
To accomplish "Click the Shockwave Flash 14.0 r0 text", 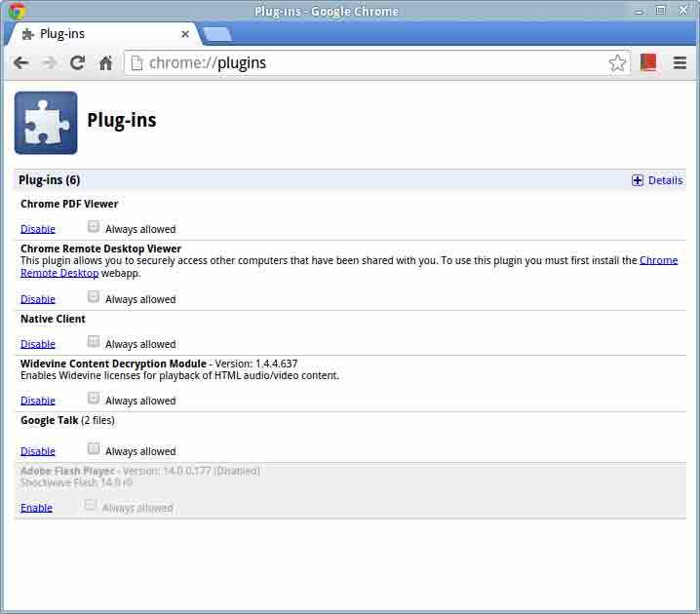I will (76, 482).
